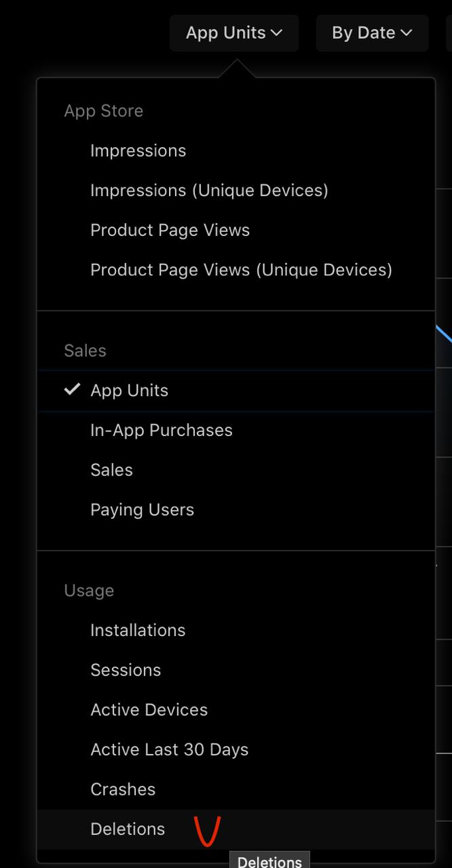This screenshot has width=452, height=868.
Task: Select Impressions from the menu
Action: click(x=138, y=151)
